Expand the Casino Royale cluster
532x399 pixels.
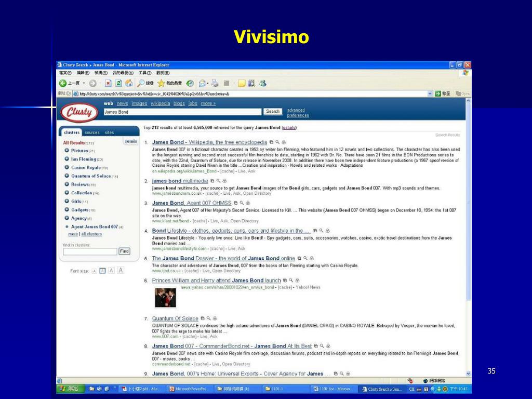[x=67, y=167]
